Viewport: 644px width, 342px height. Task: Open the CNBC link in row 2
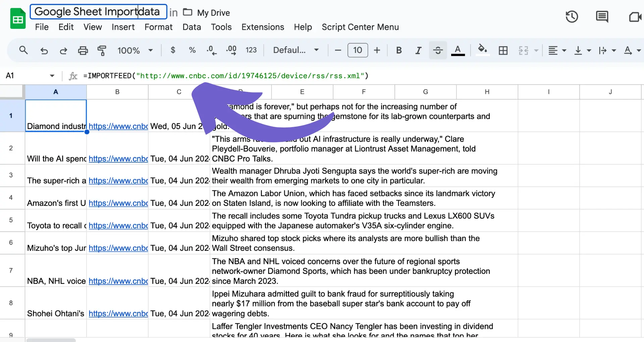pyautogui.click(x=118, y=159)
